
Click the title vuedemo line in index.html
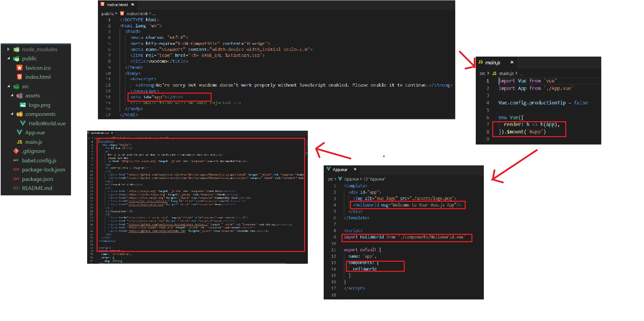(x=159, y=61)
